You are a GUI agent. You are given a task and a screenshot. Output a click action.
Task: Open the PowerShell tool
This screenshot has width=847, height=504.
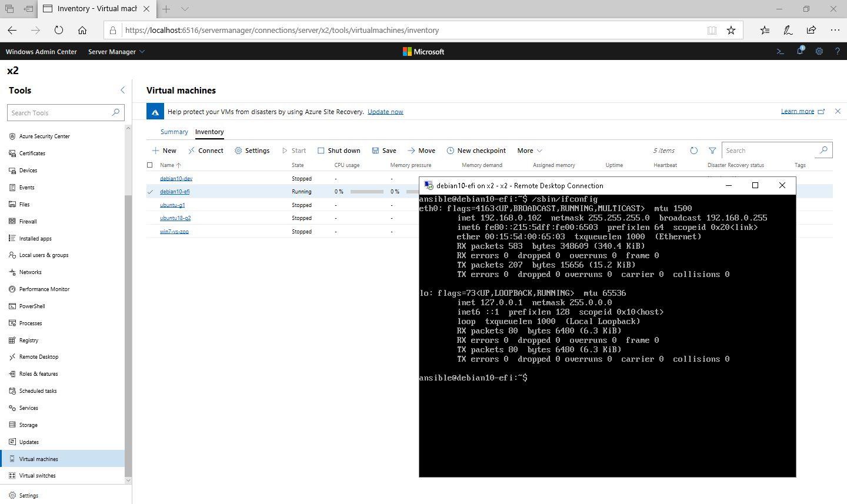(32, 306)
